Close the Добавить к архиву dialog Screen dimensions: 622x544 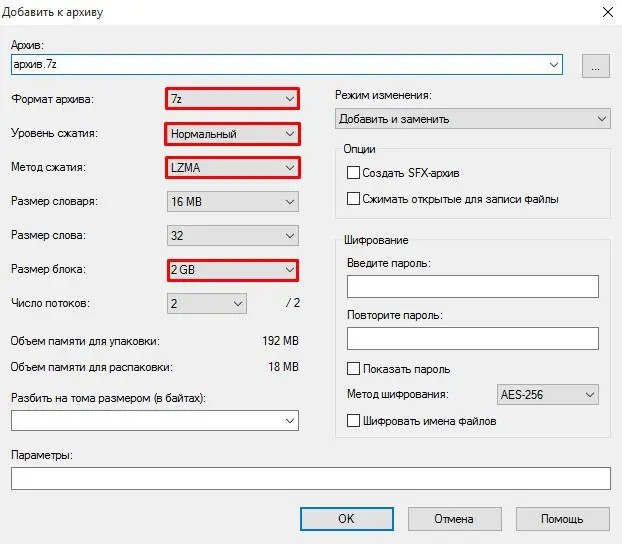coord(608,12)
